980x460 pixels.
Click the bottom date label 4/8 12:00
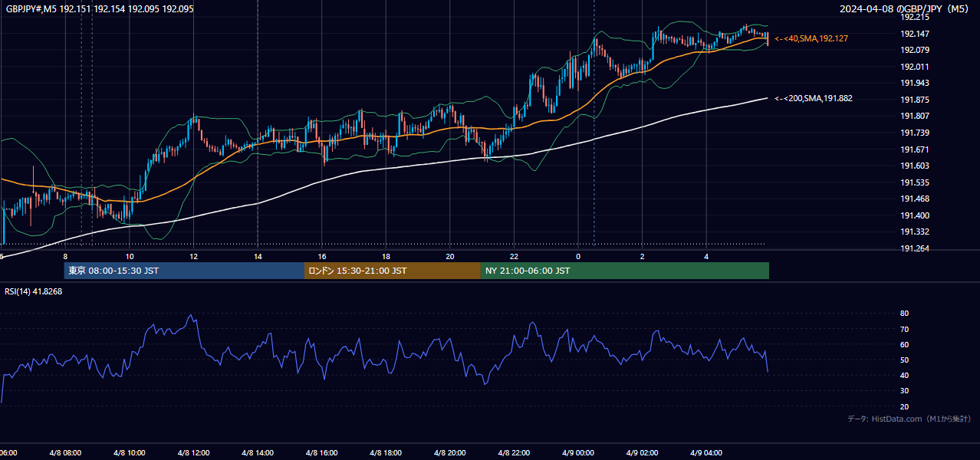point(193,452)
